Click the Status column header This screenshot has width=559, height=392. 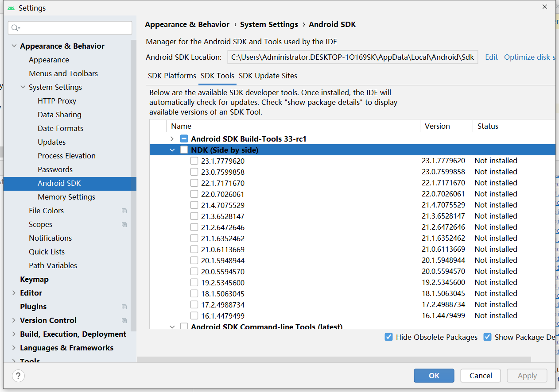point(514,126)
